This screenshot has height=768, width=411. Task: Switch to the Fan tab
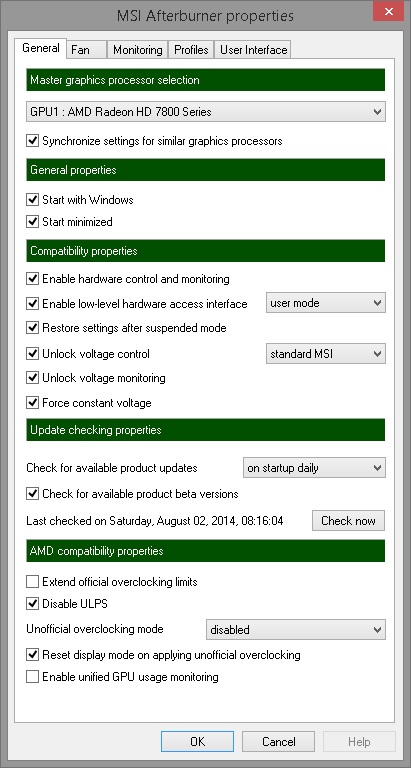[86, 49]
